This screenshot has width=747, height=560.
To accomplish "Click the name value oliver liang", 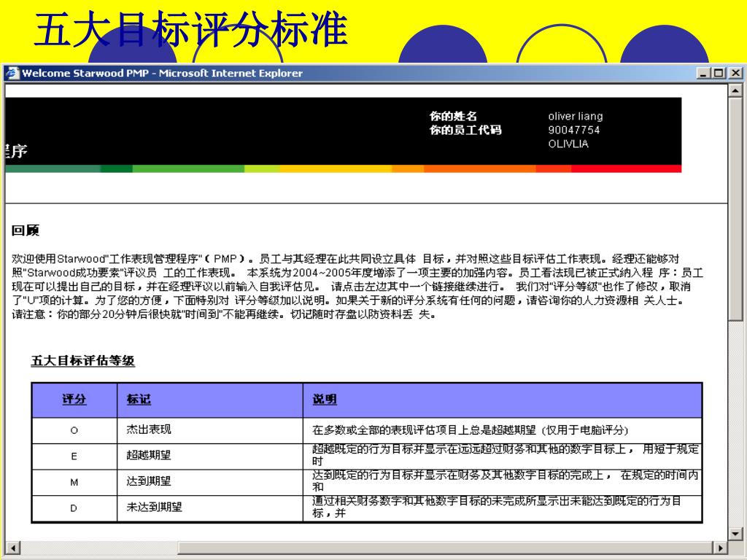I will click(576, 116).
